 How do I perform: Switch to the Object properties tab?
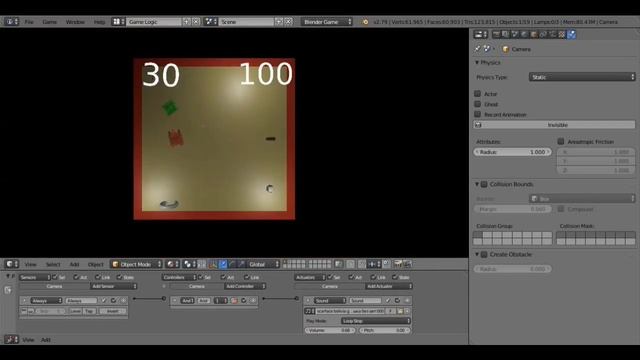pos(534,35)
